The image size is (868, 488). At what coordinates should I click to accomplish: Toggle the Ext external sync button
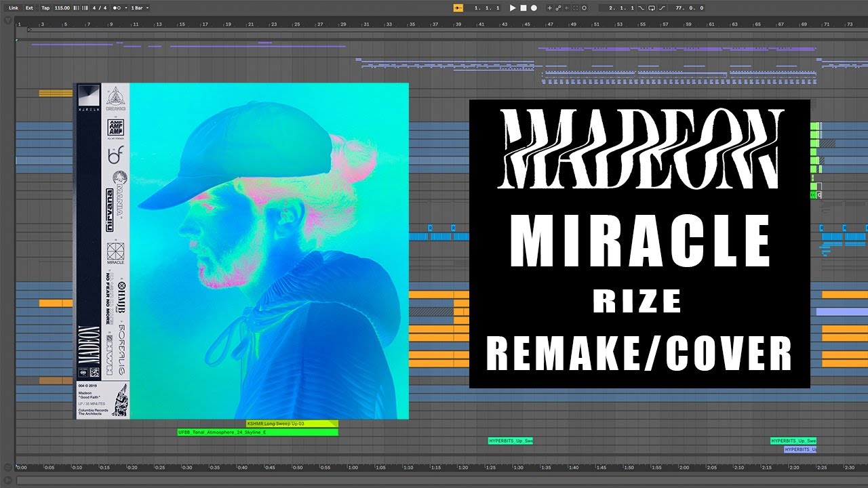29,8
